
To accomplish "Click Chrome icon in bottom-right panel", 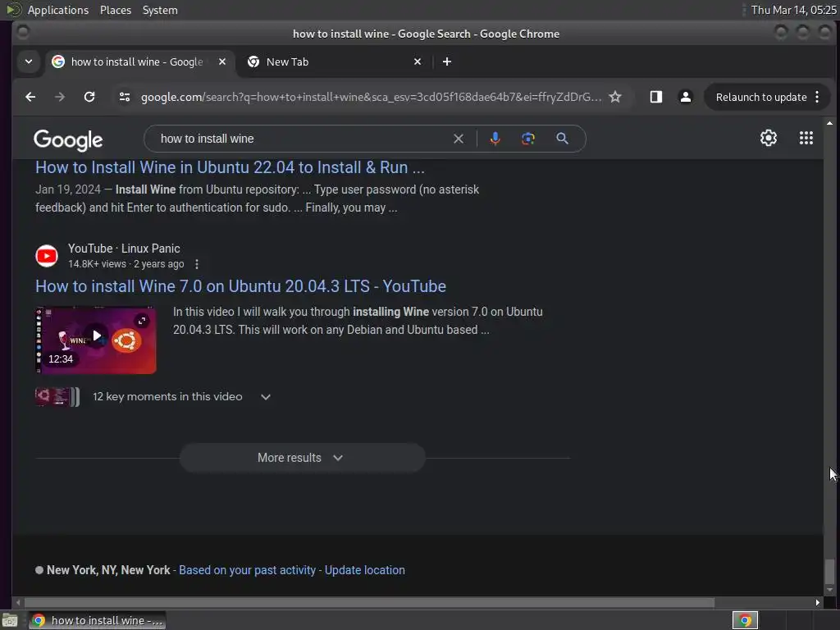I will [745, 620].
